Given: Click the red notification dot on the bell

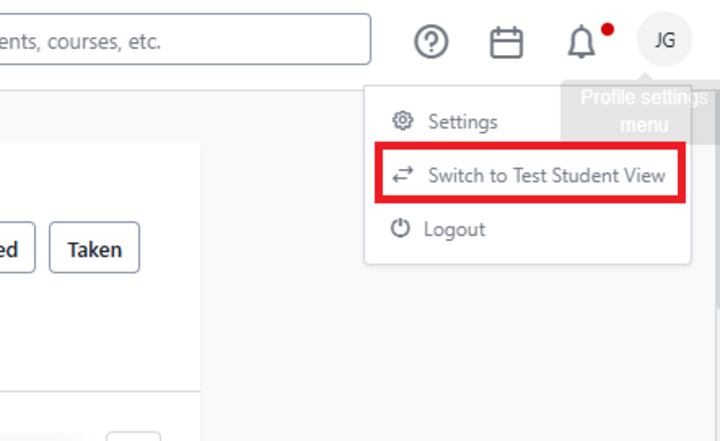Looking at the screenshot, I should 607,29.
